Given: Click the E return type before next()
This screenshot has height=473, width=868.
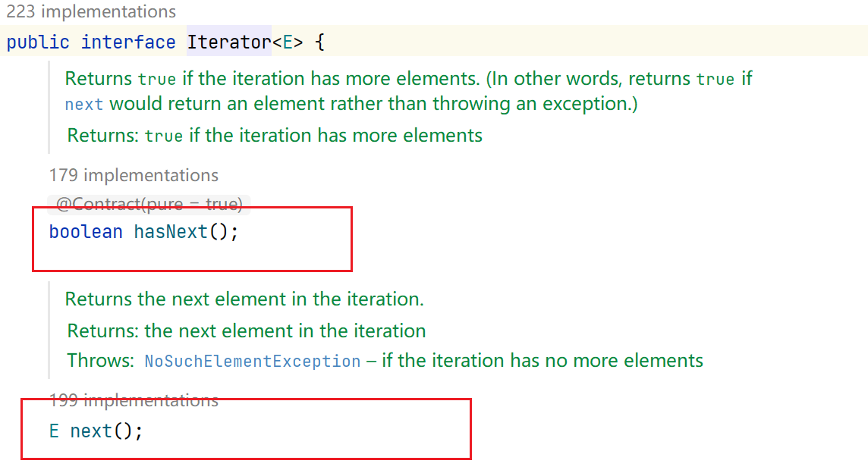Looking at the screenshot, I should (x=54, y=431).
